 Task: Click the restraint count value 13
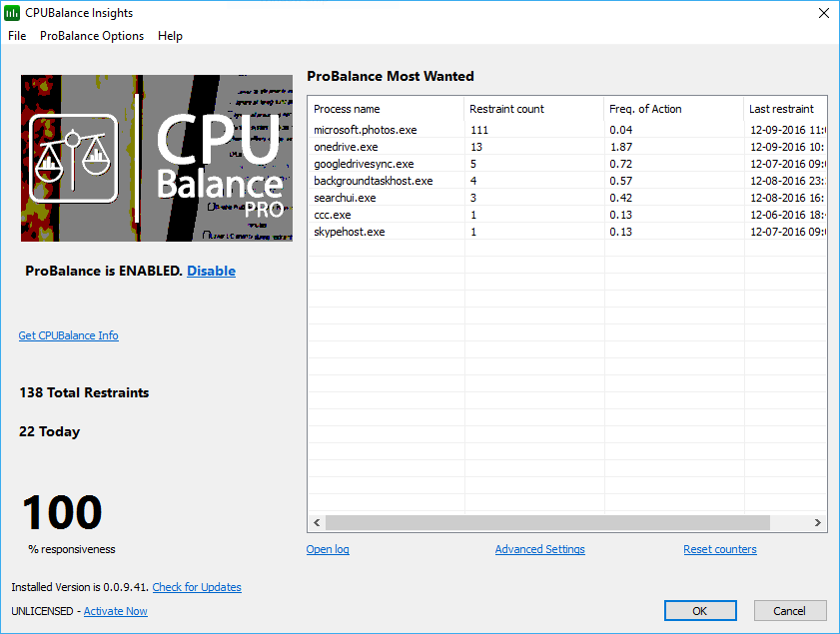tap(476, 147)
